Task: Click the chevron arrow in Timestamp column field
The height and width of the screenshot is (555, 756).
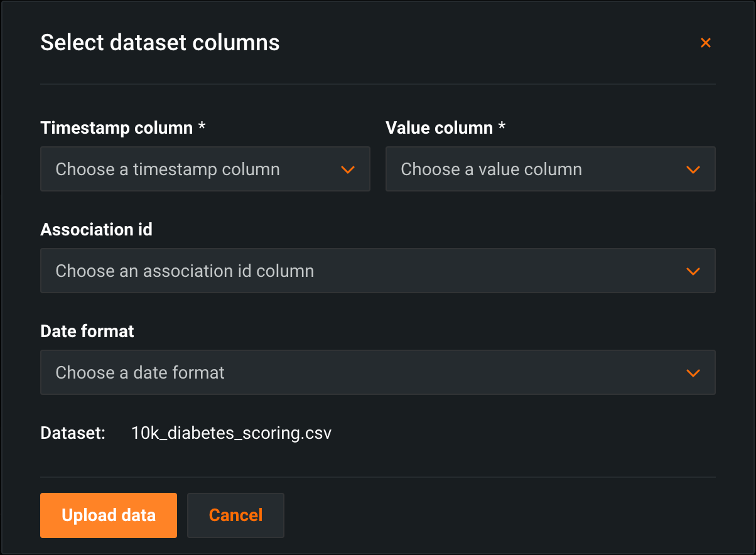Action: coord(347,170)
